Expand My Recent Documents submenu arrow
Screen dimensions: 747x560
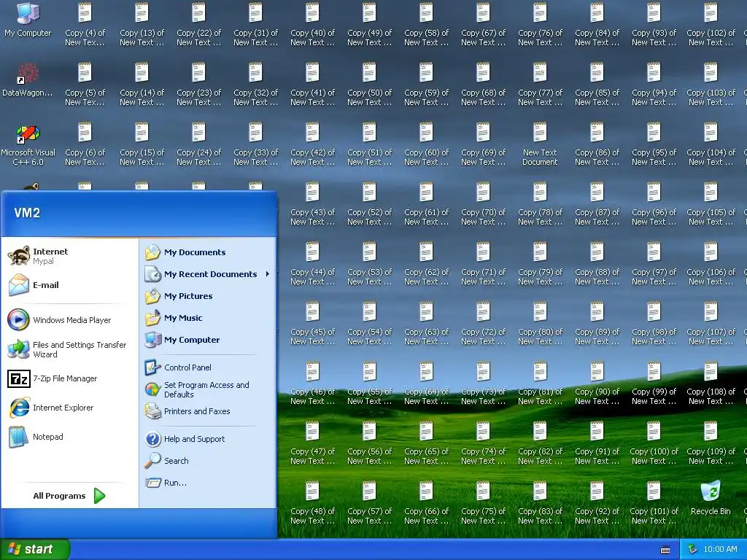click(268, 274)
